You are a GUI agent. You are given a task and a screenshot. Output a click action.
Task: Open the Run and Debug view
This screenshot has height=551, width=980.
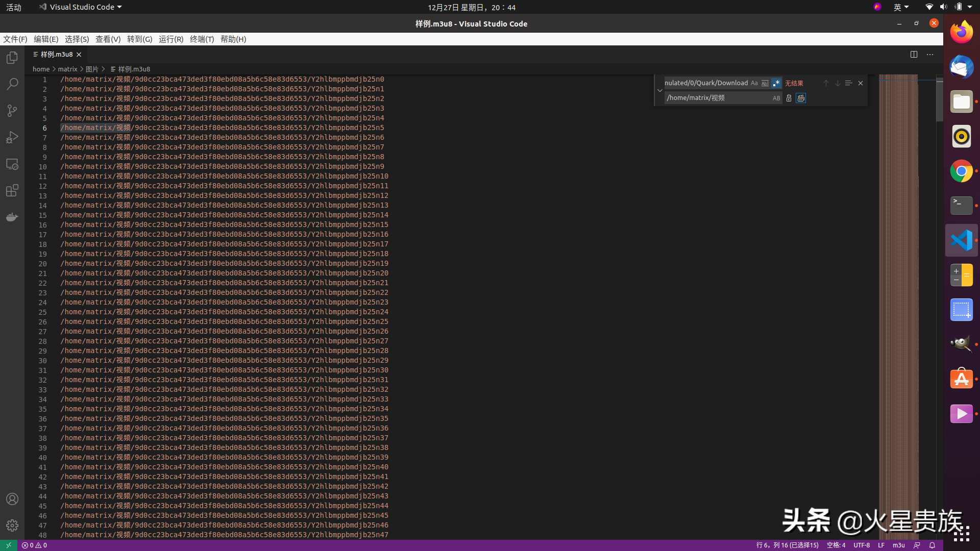click(12, 137)
